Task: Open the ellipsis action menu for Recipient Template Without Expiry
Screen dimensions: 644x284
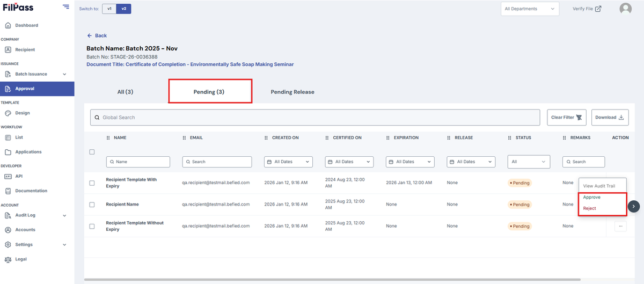Action: coord(620,227)
